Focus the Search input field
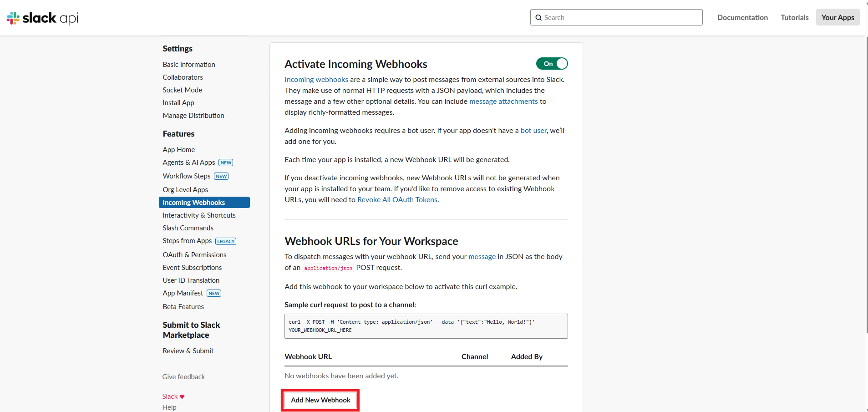 point(616,17)
